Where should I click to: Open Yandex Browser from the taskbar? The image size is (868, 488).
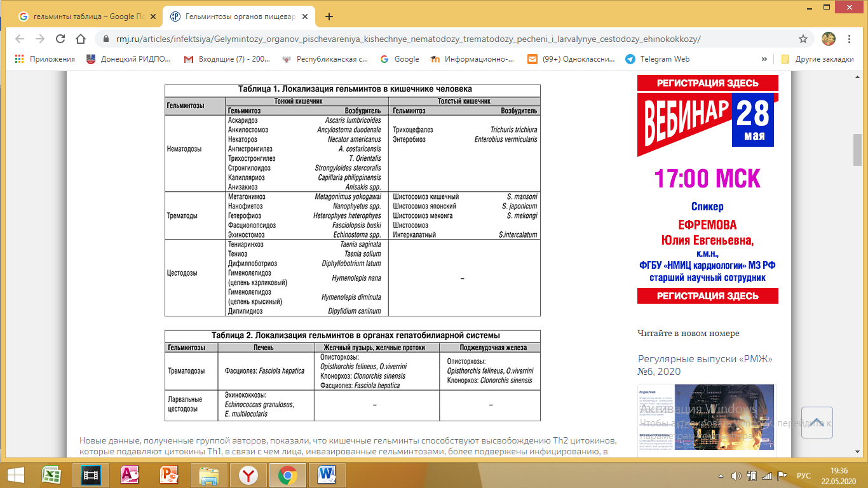tap(248, 474)
